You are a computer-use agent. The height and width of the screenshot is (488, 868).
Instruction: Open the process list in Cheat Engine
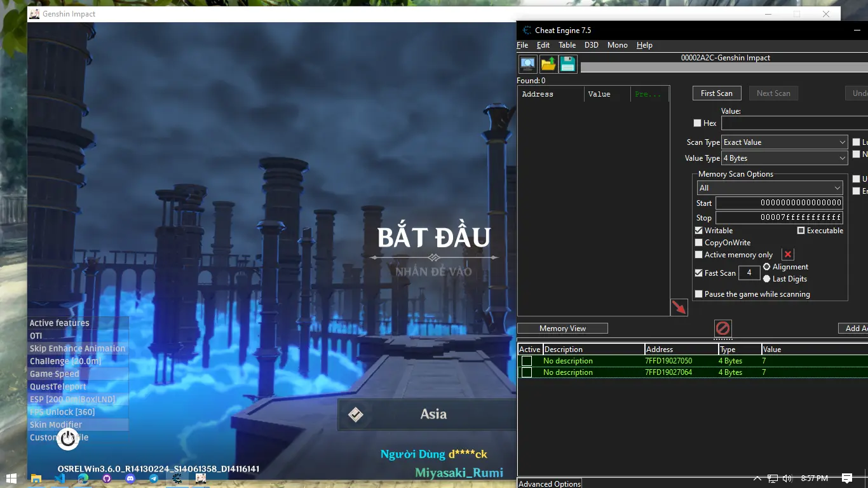click(x=527, y=64)
